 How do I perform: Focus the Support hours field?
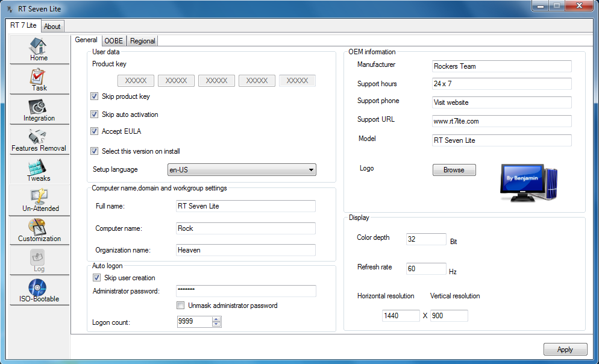(502, 84)
